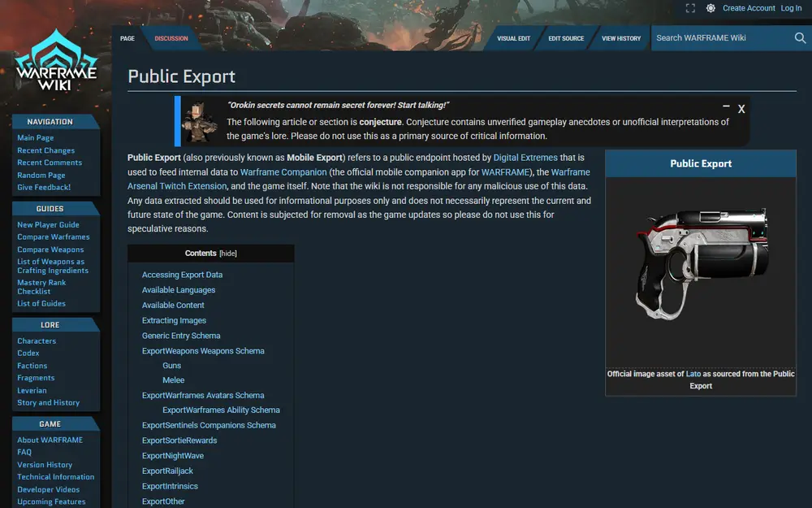Open Compare Warframes guide
812x508 pixels.
coord(54,237)
